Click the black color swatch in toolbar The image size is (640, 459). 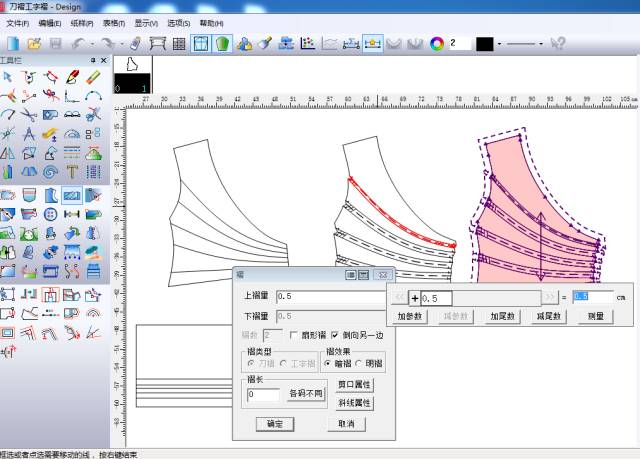pyautogui.click(x=485, y=44)
